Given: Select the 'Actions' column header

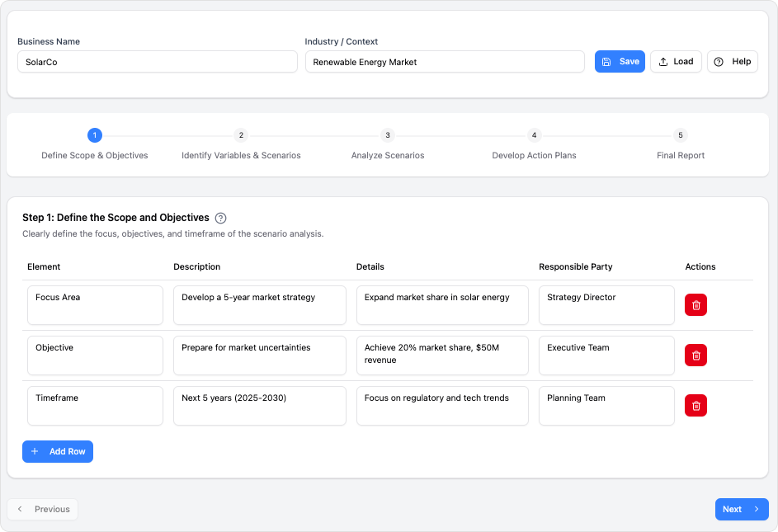Looking at the screenshot, I should [700, 267].
